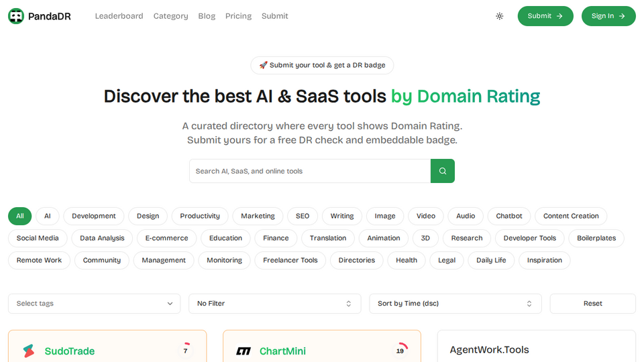Select the Animation category chip
Viewport: 644px width, 362px height.
(x=383, y=238)
